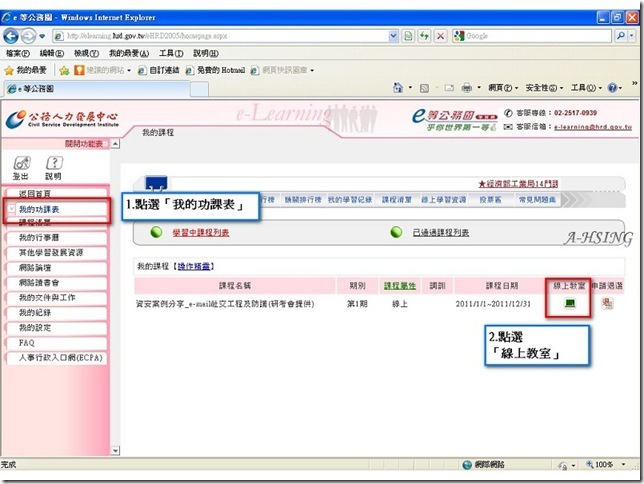Open the recent pages dropdown arrow

[x=42, y=36]
